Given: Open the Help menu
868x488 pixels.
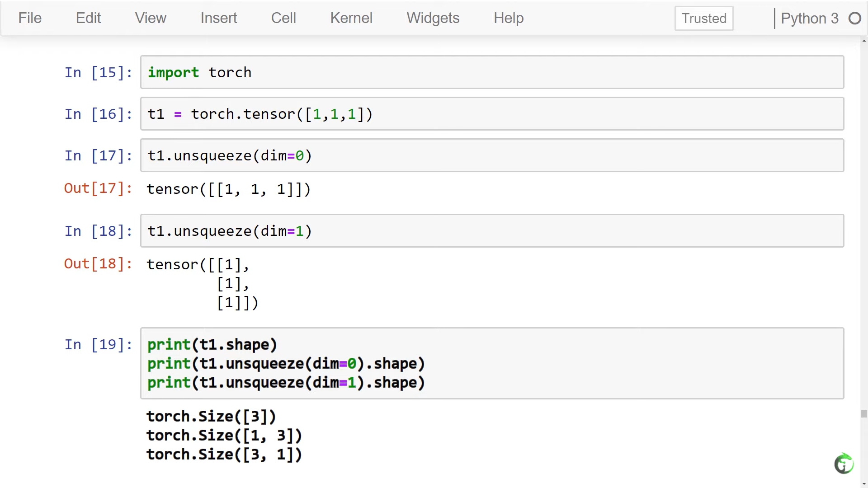Looking at the screenshot, I should click(509, 18).
